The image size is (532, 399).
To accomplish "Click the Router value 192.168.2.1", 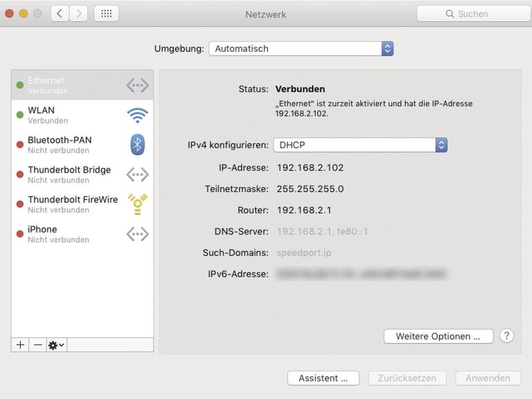I will click(x=304, y=210).
